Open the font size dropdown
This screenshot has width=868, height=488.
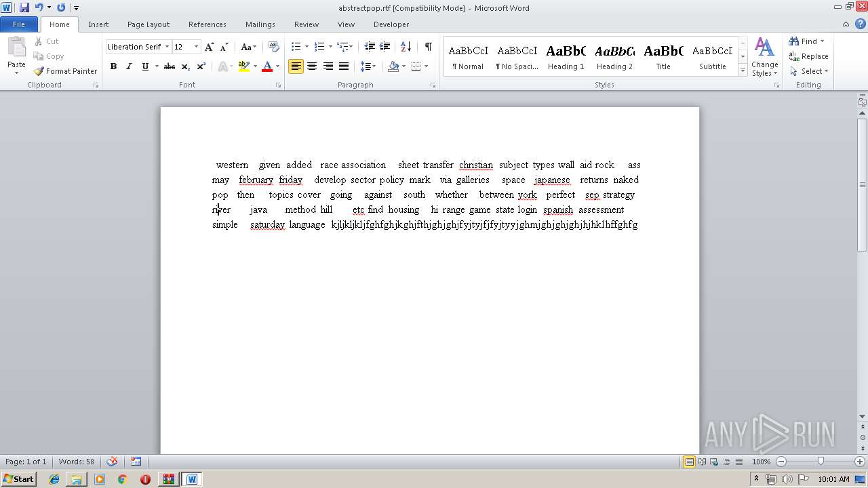197,47
